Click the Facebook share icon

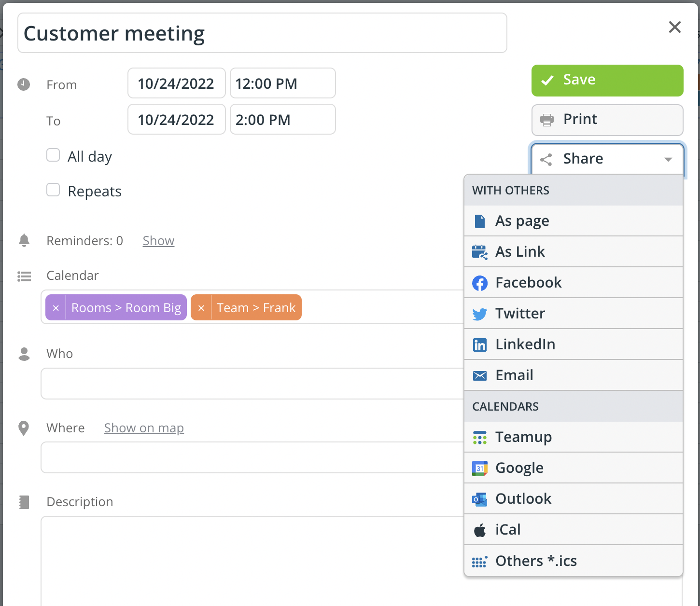pyautogui.click(x=479, y=283)
